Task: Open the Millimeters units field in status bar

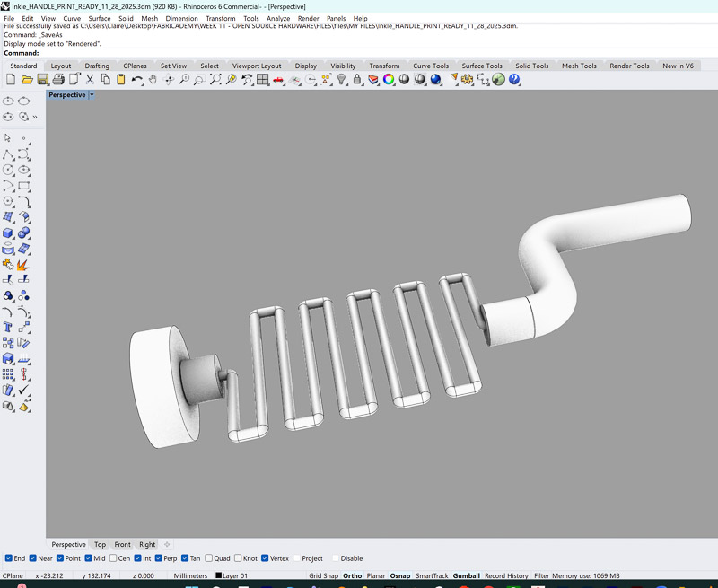Action: coord(190,575)
